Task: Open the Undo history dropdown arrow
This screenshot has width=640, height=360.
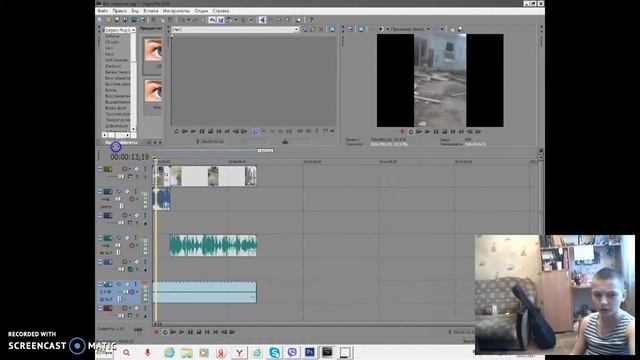Action: click(x=189, y=20)
